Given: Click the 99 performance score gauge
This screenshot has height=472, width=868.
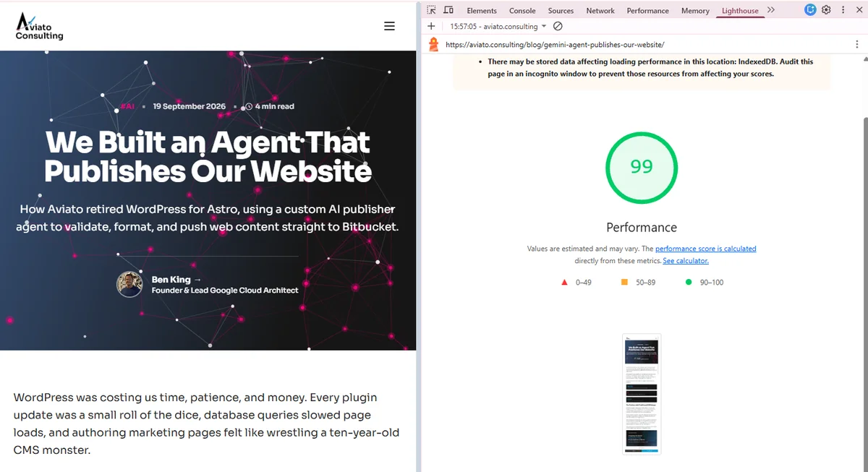Looking at the screenshot, I should 642,167.
